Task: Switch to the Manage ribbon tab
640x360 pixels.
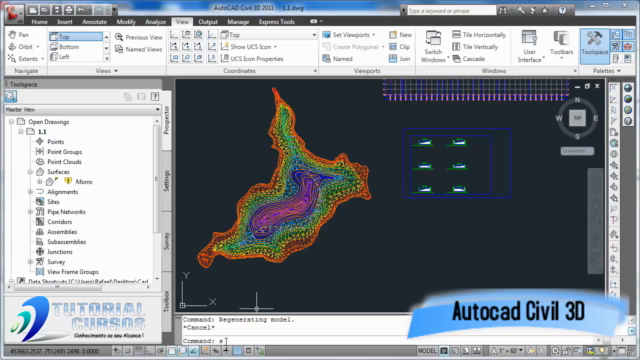Action: pos(238,22)
